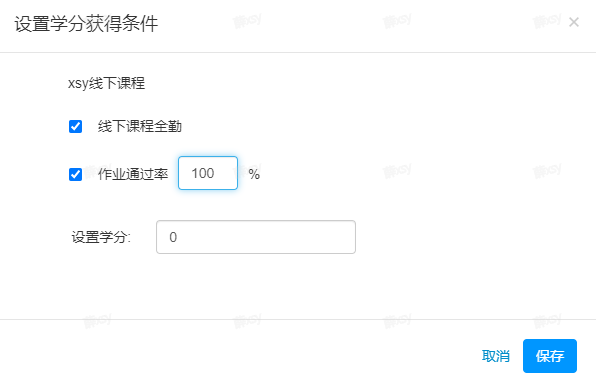Uncheck the 线下课程全勤 checkbox
This screenshot has width=596, height=386.
pos(75,127)
